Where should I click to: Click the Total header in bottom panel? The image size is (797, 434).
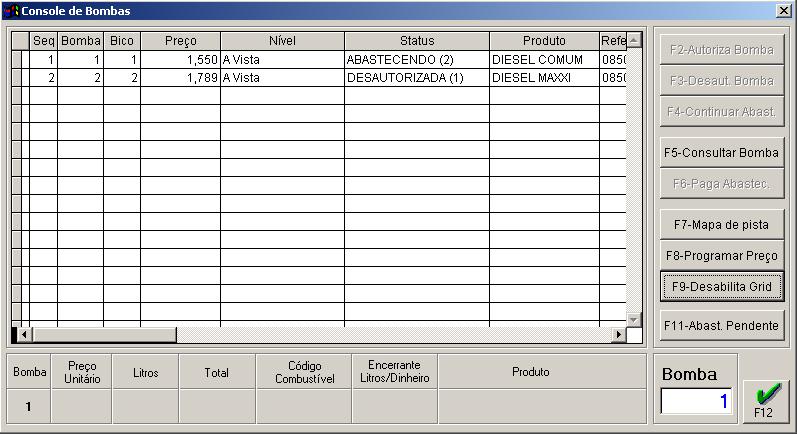point(217,372)
